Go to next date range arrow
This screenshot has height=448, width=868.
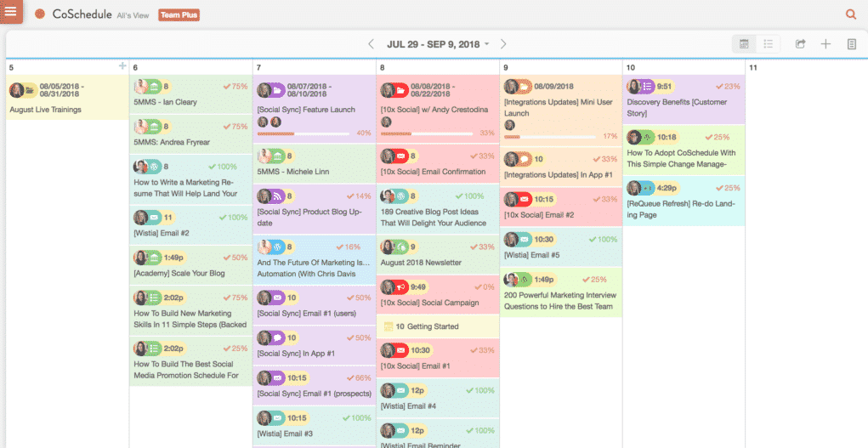point(503,44)
